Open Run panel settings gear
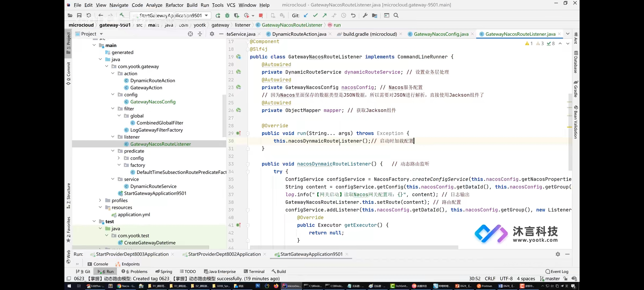The height and width of the screenshot is (290, 644). [558, 254]
